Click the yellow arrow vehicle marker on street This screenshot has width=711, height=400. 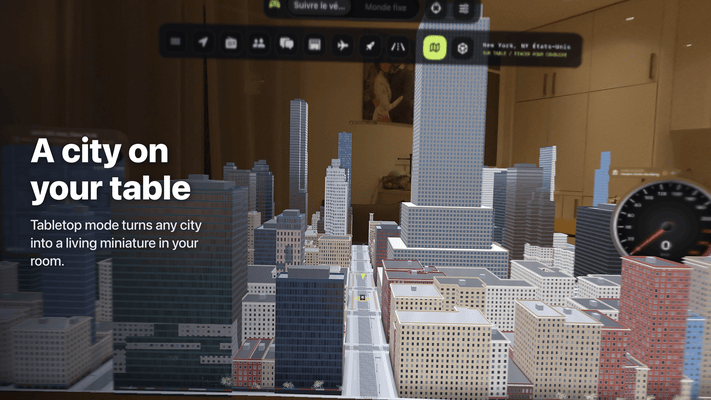tap(363, 276)
